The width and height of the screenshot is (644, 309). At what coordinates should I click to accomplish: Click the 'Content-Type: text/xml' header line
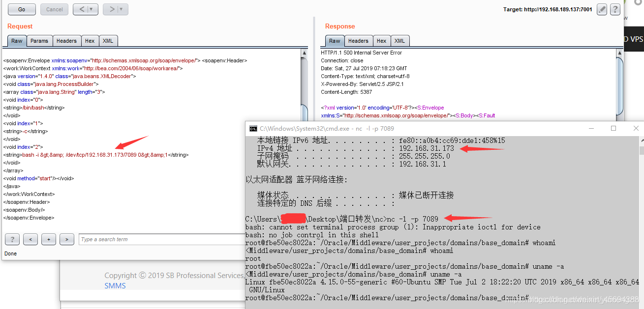(x=365, y=76)
